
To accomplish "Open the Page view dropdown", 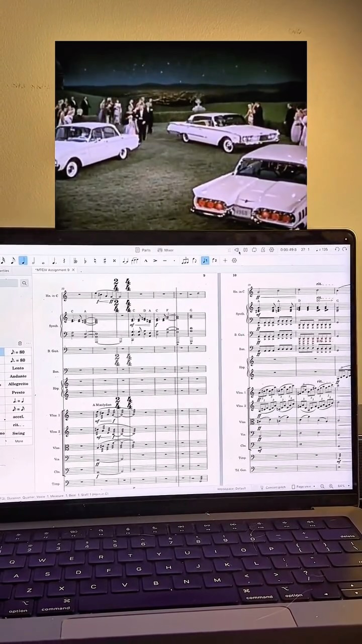I will point(303,487).
